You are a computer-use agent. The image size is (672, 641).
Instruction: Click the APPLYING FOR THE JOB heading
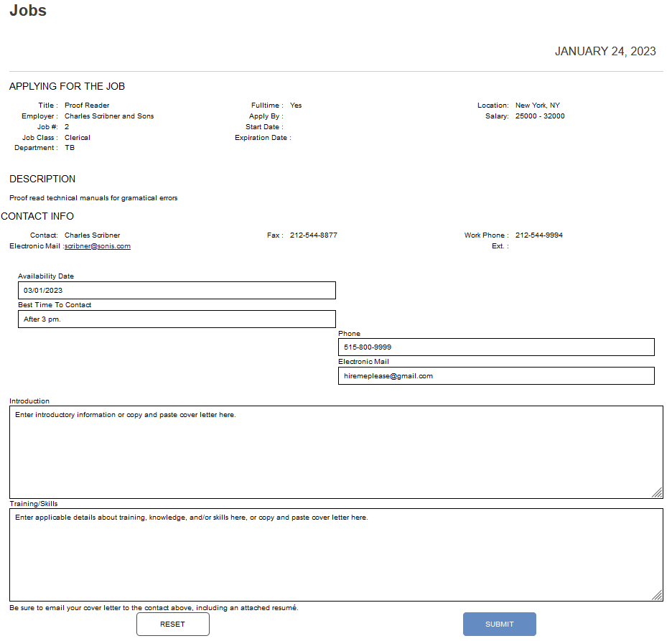coord(67,85)
